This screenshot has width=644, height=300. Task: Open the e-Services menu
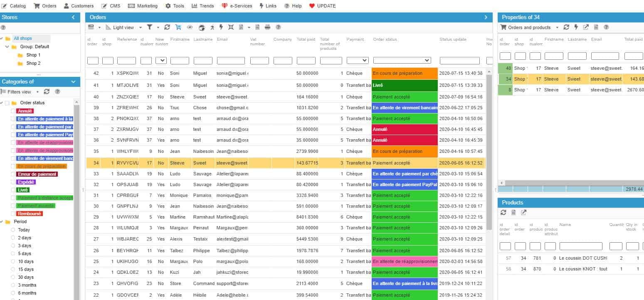[237, 6]
